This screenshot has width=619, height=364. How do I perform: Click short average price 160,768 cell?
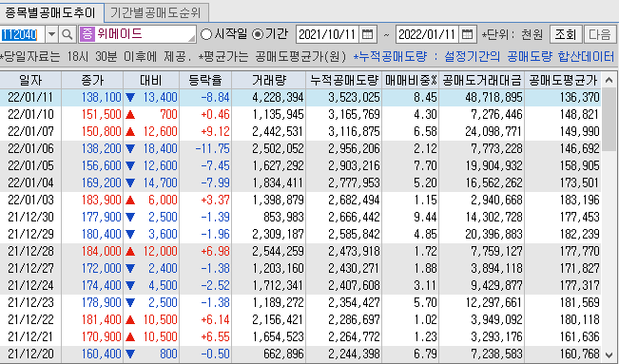[x=563, y=354]
